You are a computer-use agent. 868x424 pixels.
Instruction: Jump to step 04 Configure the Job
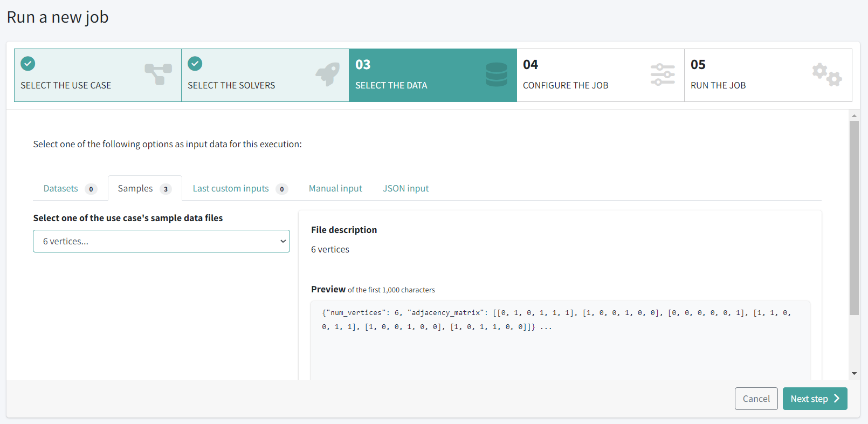(x=601, y=76)
